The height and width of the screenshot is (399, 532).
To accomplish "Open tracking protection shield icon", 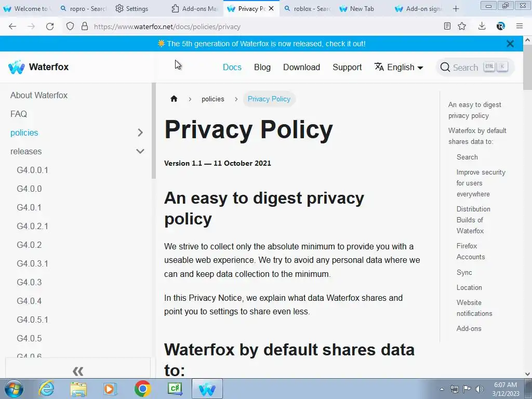I will tap(70, 26).
